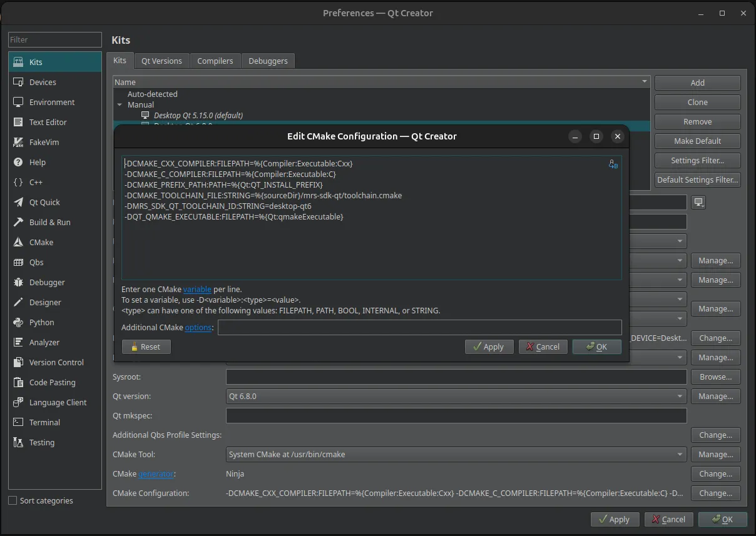
Task: Click OK in Edit CMake Configuration dialog
Action: click(x=596, y=346)
